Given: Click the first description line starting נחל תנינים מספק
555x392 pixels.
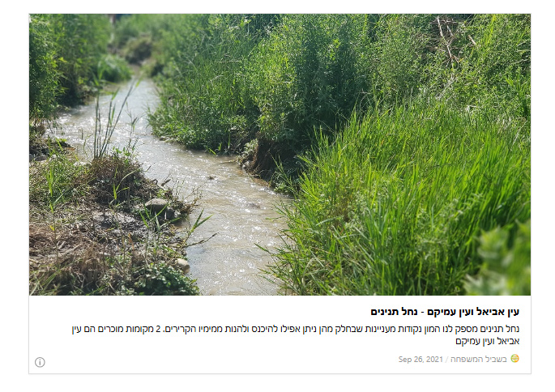Looking at the screenshot, I should tap(296, 329).
